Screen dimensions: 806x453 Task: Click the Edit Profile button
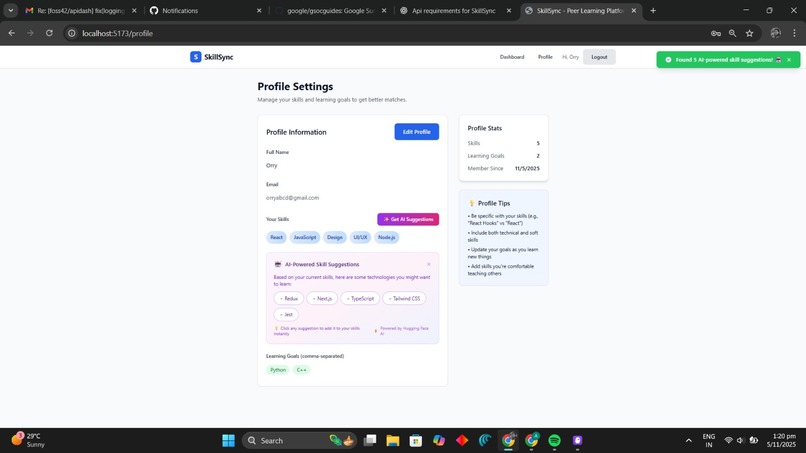tap(416, 132)
